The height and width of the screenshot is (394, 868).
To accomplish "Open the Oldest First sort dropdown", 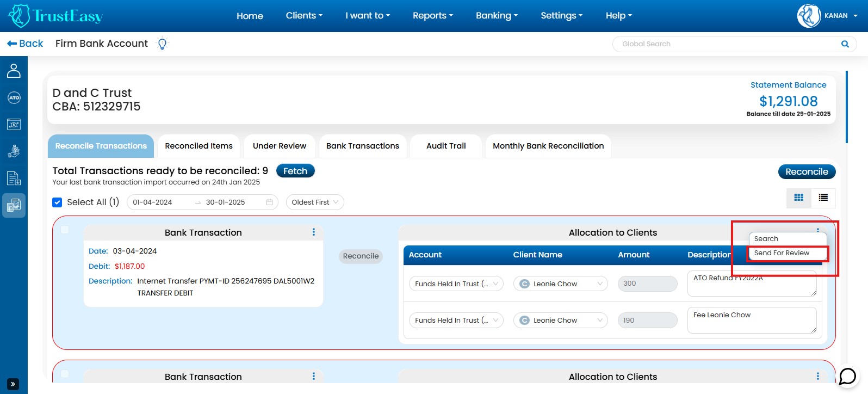I will [x=315, y=202].
